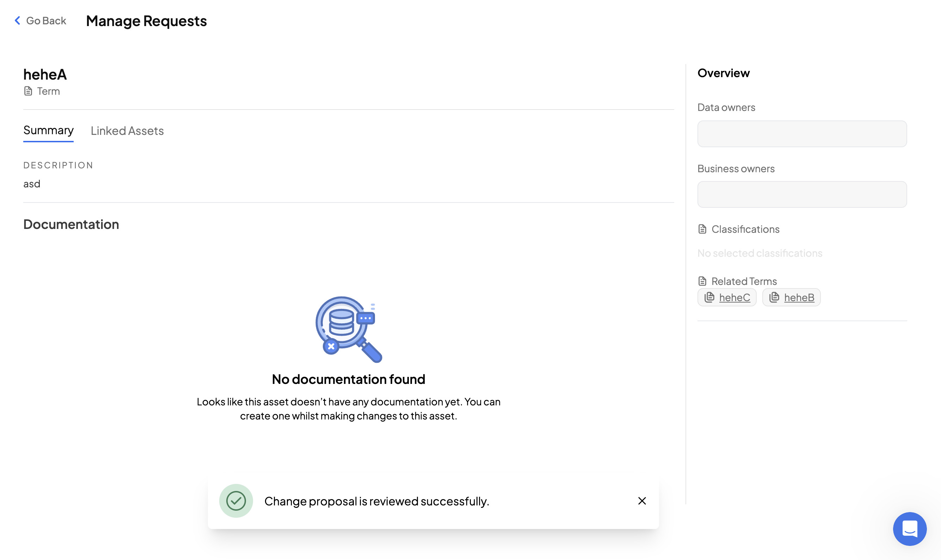Click the Data owners input field
Image resolution: width=941 pixels, height=560 pixels.
[802, 134]
